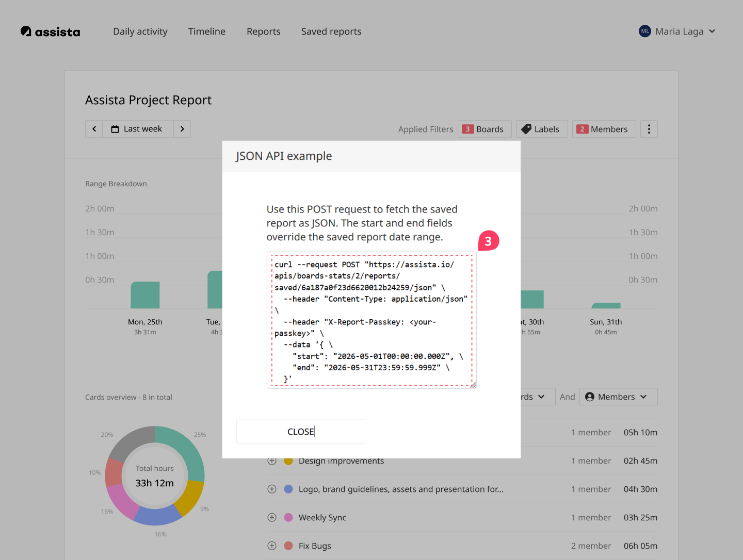The height and width of the screenshot is (560, 743).
Task: Close the JSON API example dialog
Action: (x=301, y=432)
